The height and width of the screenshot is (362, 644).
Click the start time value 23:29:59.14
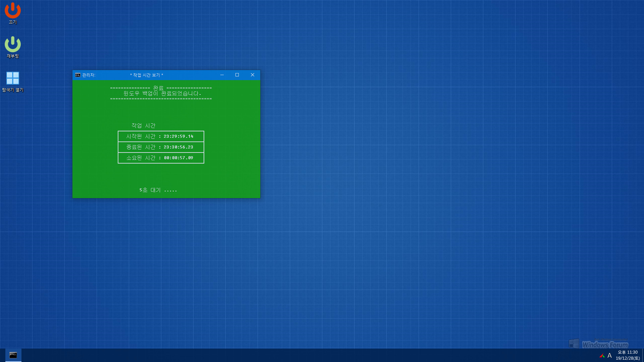(178, 136)
